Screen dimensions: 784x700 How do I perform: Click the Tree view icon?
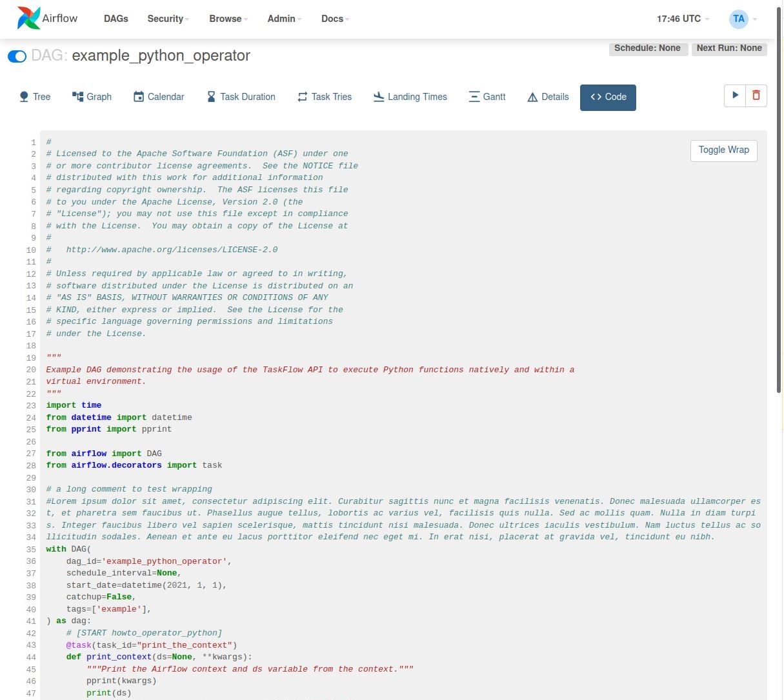pyautogui.click(x=24, y=97)
